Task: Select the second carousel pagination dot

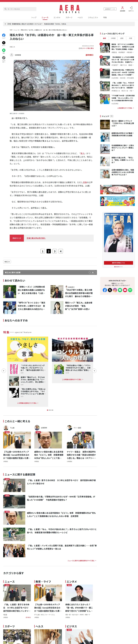Action: 49,410
